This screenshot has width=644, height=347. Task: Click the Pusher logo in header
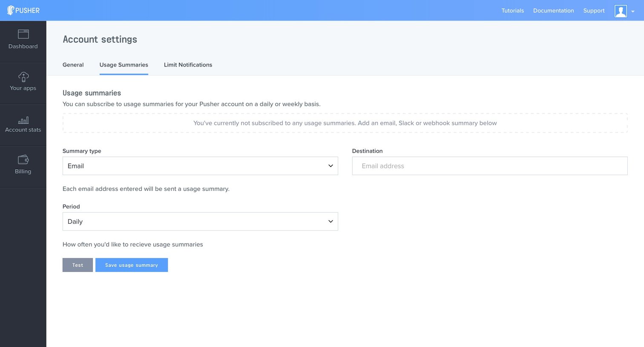(x=23, y=10)
